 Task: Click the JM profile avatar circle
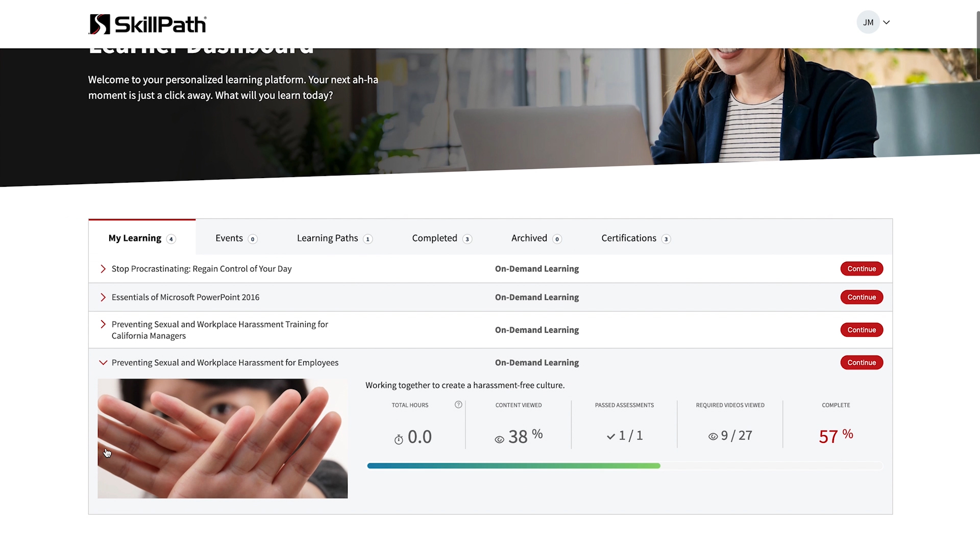(868, 22)
